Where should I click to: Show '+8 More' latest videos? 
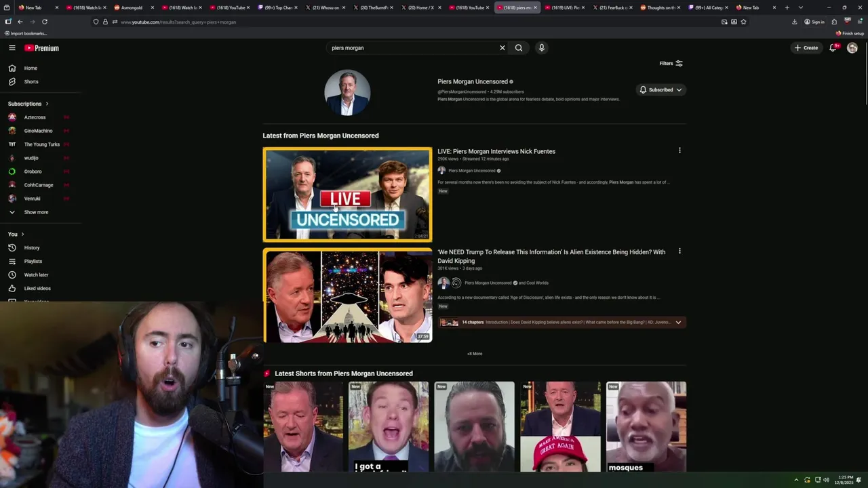click(x=475, y=354)
